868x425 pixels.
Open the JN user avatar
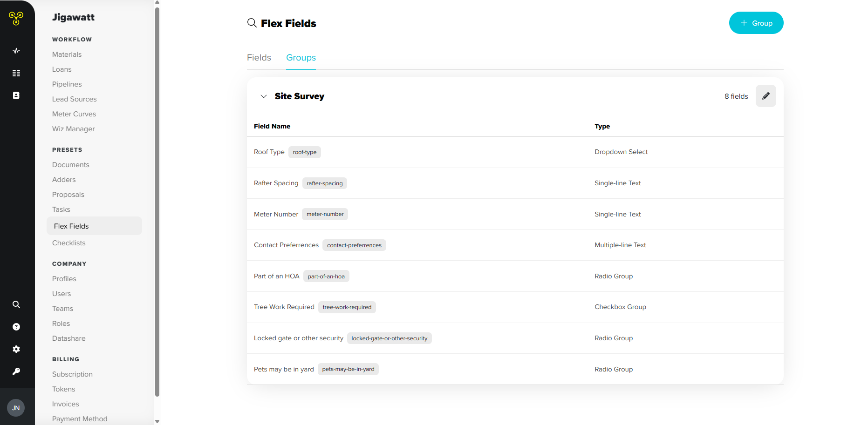(x=16, y=408)
